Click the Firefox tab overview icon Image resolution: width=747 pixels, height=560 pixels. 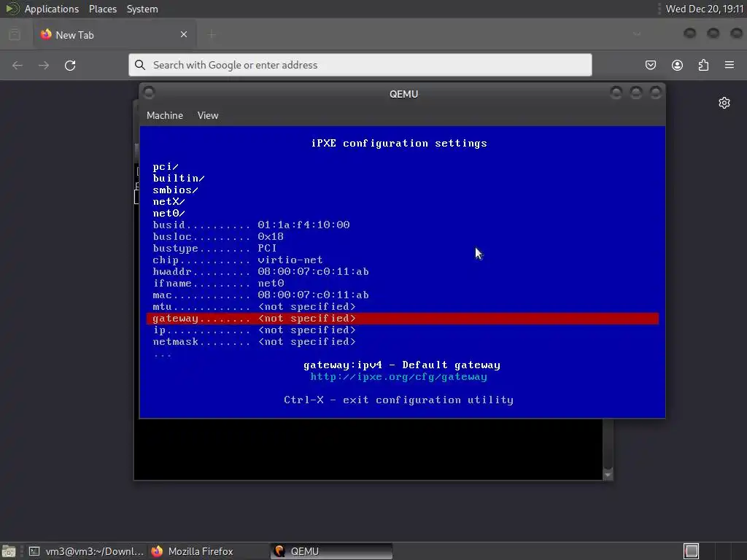pyautogui.click(x=15, y=34)
